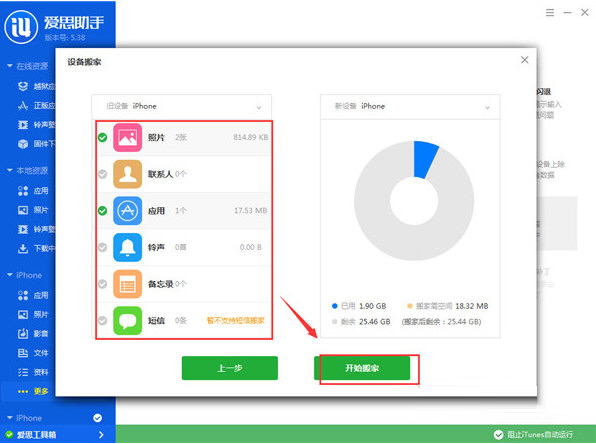Click the 814.89 KB size in the 照片 row
596x444 pixels.
pos(250,137)
